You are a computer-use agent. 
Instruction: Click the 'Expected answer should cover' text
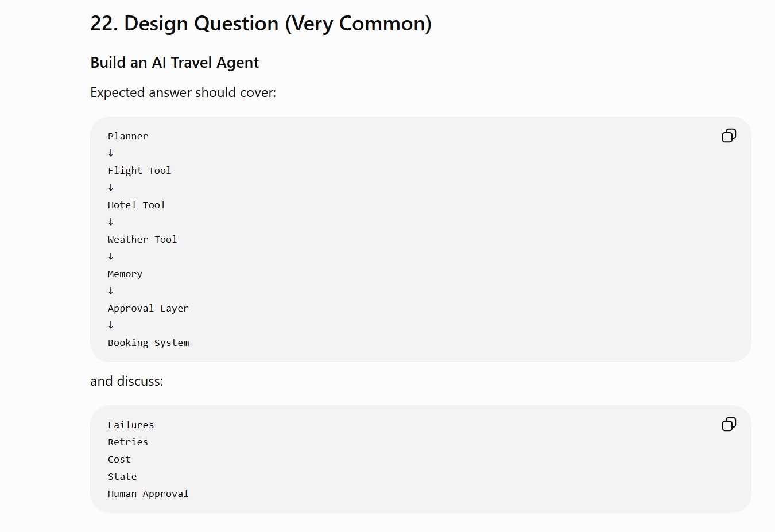pyautogui.click(x=183, y=92)
